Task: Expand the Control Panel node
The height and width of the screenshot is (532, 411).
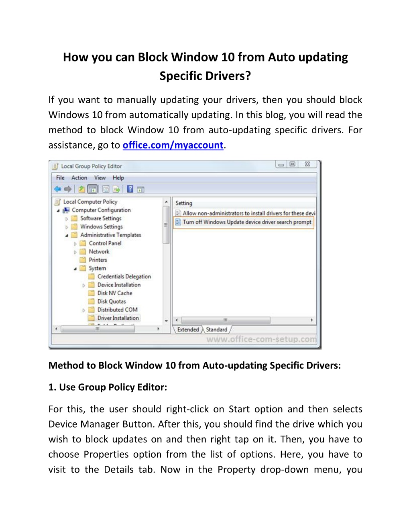Action: click(x=75, y=244)
